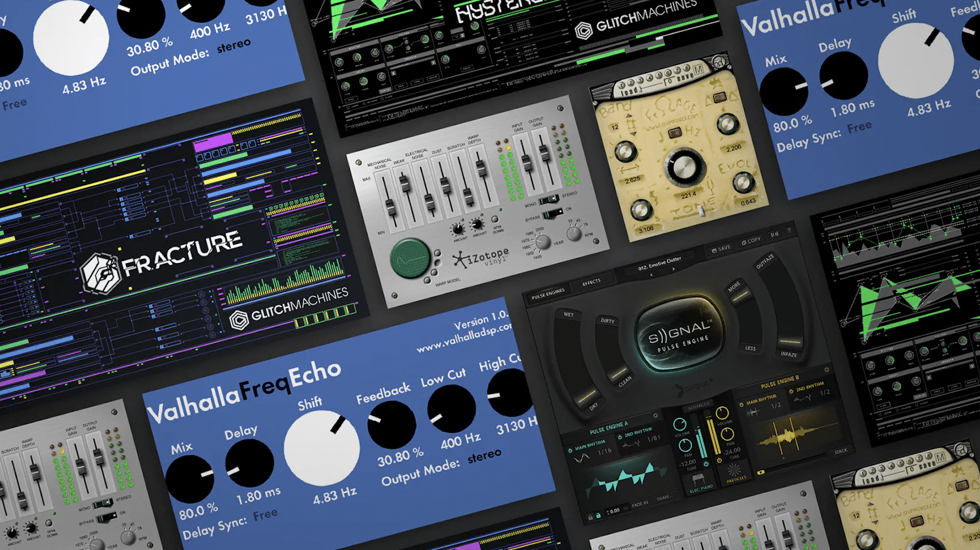The width and height of the screenshot is (980, 550).
Task: Click the Year knob in fully visible Vinyl
Action: click(x=543, y=242)
